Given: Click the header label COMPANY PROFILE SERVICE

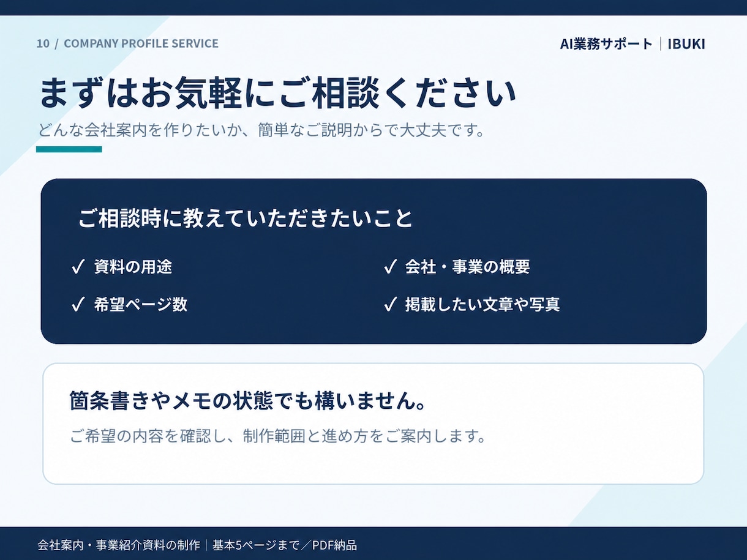Looking at the screenshot, I should pos(141,43).
